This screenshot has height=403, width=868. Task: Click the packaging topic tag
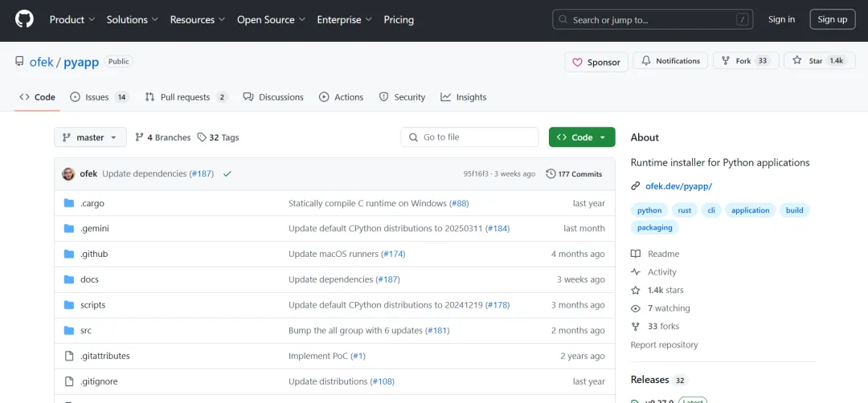(654, 227)
